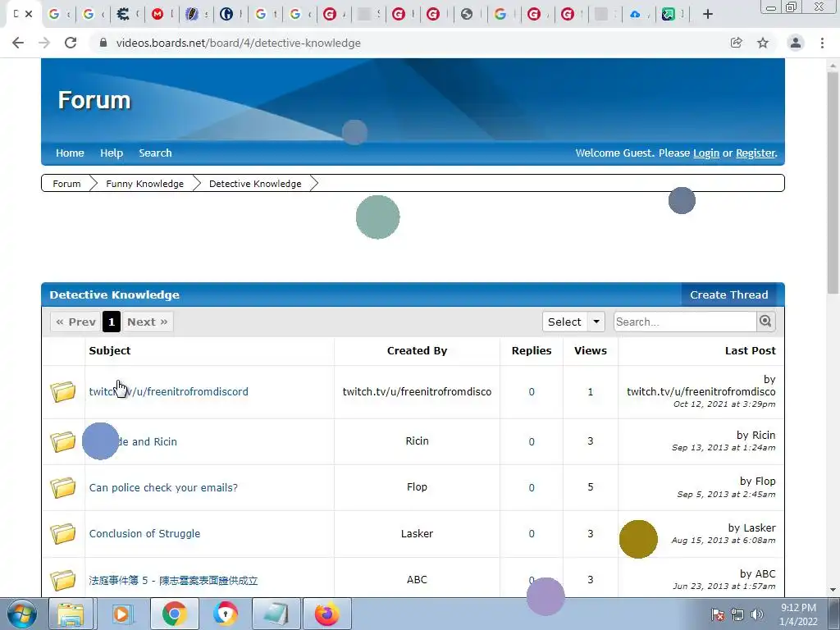Click the search magnifier button beside Search box
The height and width of the screenshot is (630, 840).
click(x=765, y=322)
